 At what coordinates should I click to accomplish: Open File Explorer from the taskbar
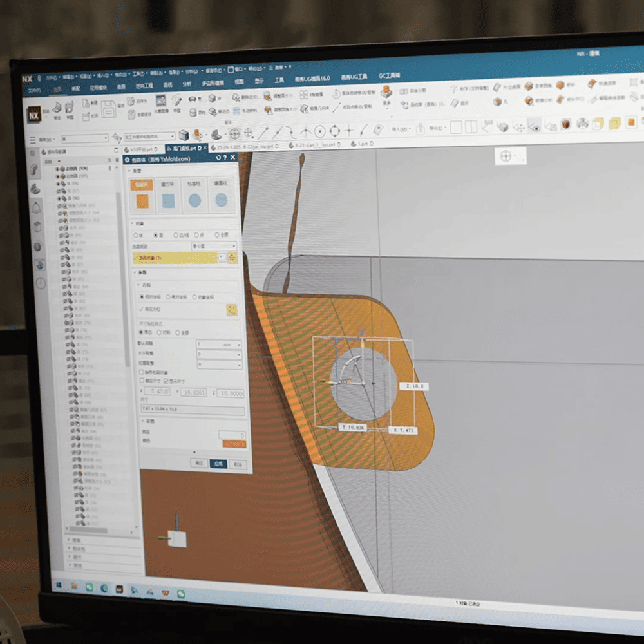click(74, 586)
